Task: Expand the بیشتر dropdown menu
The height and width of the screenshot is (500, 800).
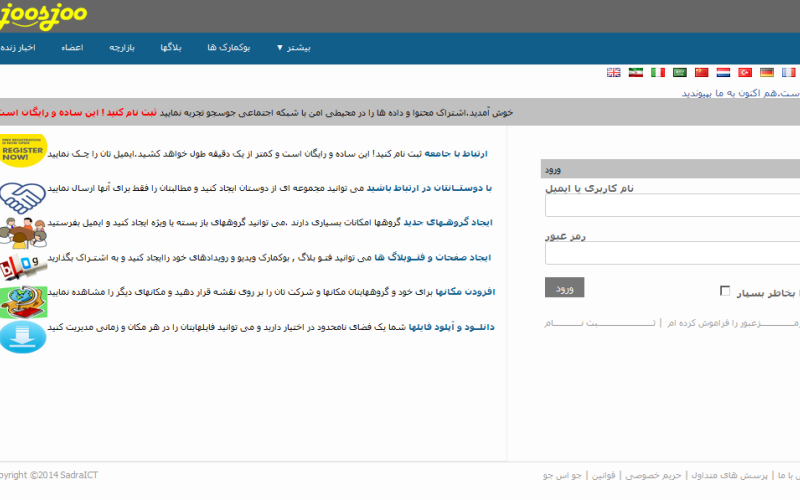Action: (x=294, y=47)
